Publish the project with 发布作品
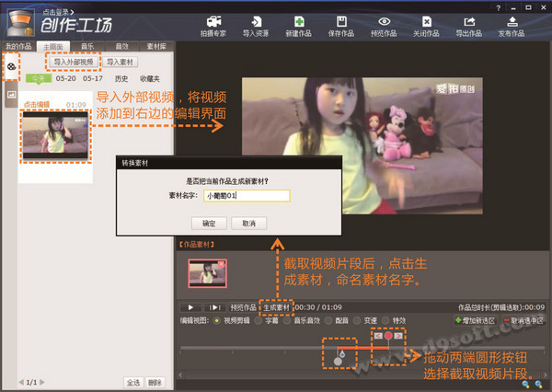 coord(512,27)
